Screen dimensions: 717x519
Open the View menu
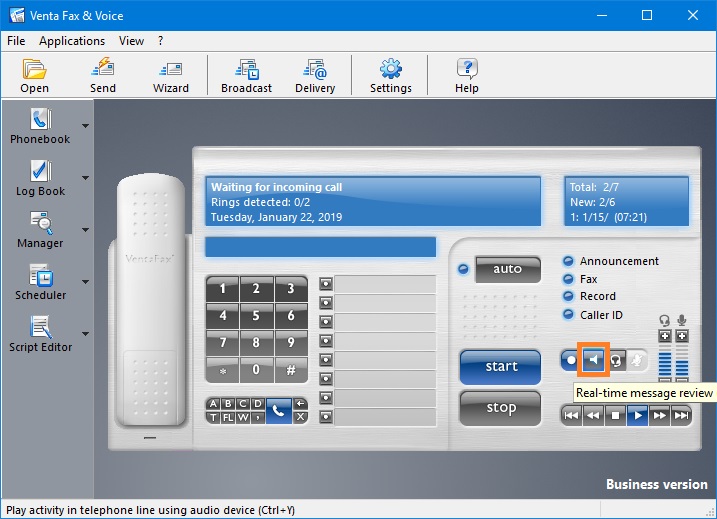click(x=131, y=41)
